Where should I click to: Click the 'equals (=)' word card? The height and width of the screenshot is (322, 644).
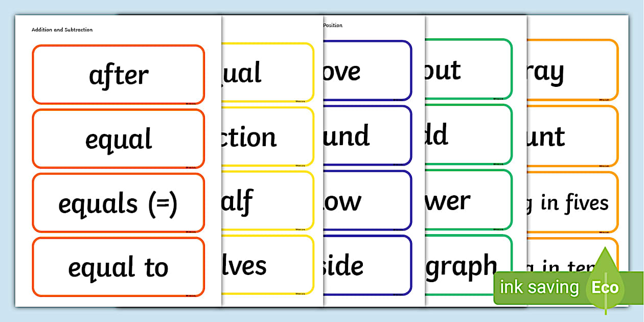tap(118, 202)
